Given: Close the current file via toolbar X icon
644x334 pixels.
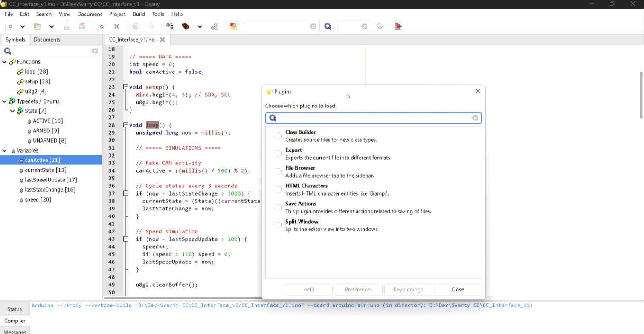Looking at the screenshot, I should tap(116, 26).
